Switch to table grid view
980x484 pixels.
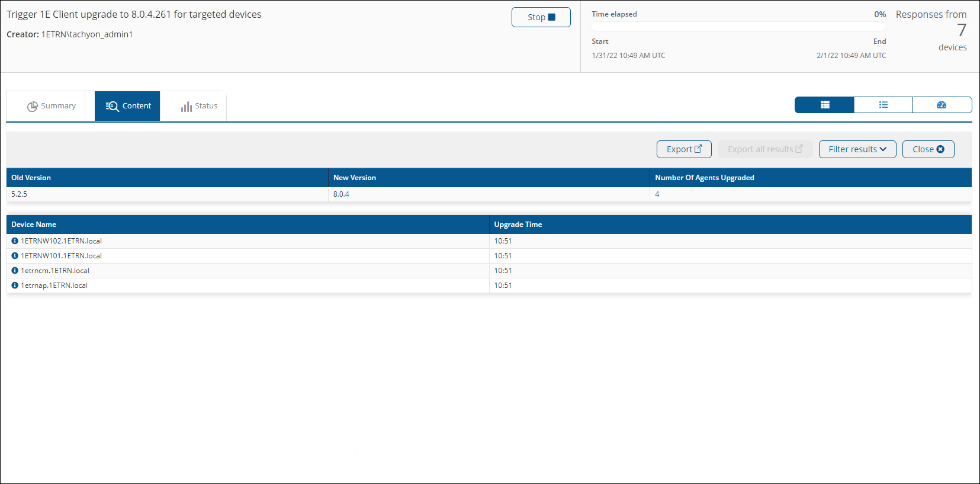(x=824, y=105)
